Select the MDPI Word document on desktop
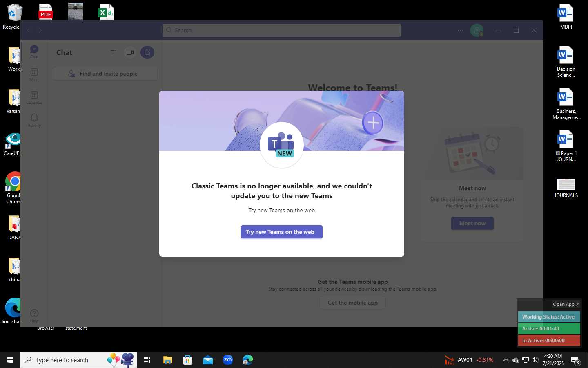This screenshot has width=588, height=368. click(566, 17)
